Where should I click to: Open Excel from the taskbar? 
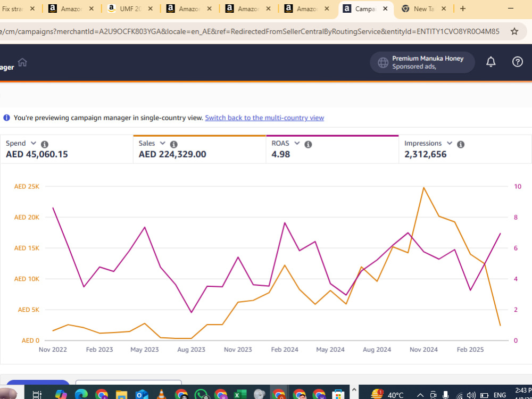[240, 394]
